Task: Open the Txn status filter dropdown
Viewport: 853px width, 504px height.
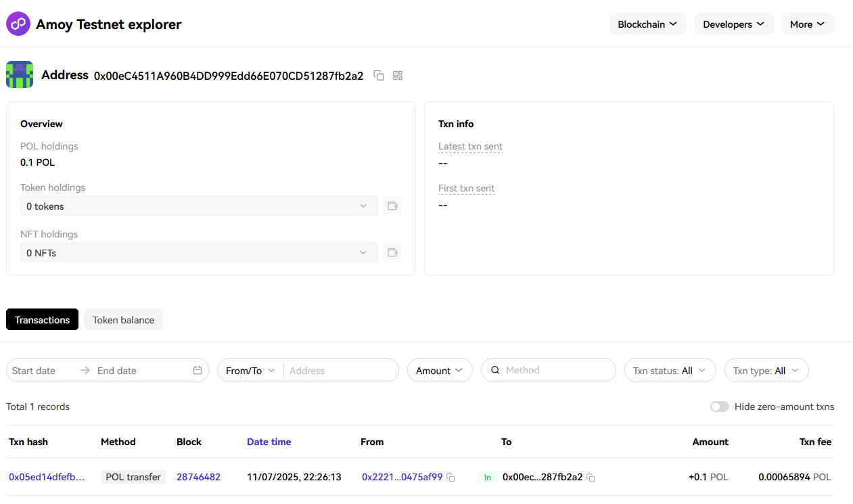Action: pyautogui.click(x=669, y=371)
